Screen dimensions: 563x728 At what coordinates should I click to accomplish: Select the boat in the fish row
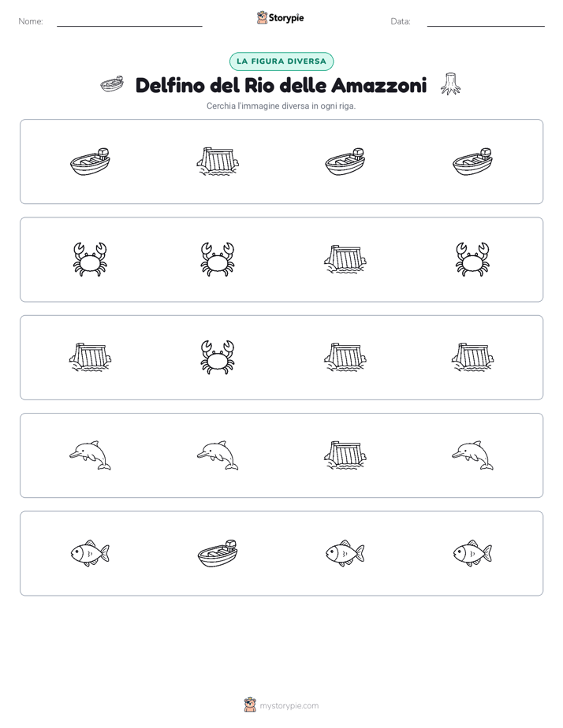coord(218,553)
